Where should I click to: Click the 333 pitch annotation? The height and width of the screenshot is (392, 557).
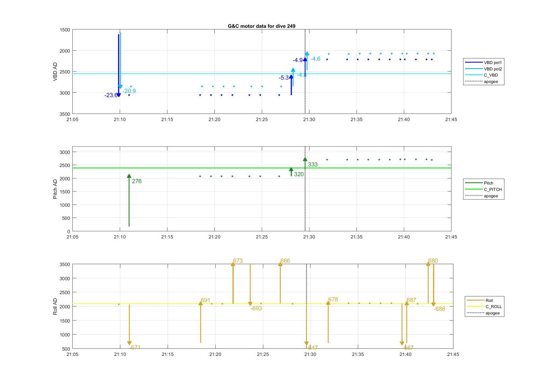[x=313, y=164]
